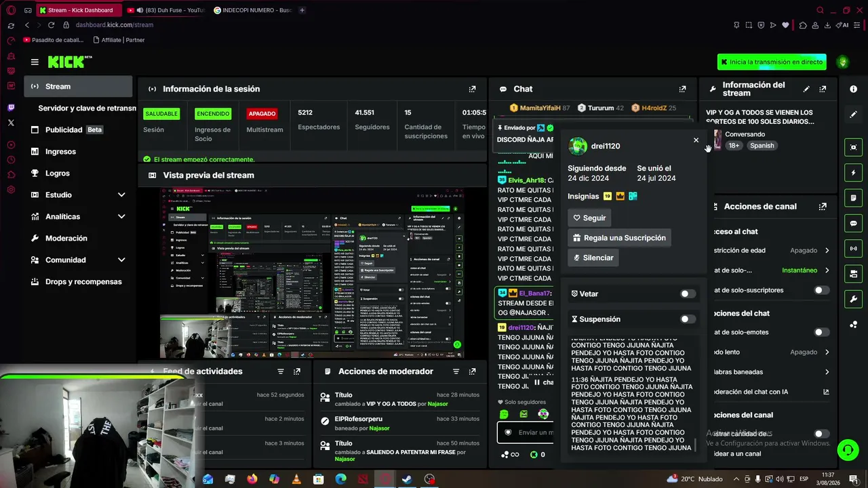Click the info circle icon in right toolbar
Image resolution: width=868 pixels, height=488 pixels.
(x=853, y=89)
